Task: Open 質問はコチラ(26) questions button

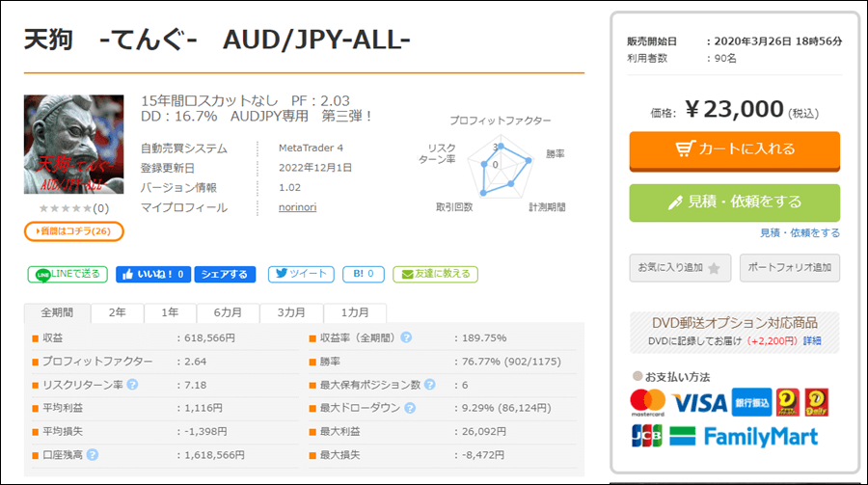Action: point(73,231)
